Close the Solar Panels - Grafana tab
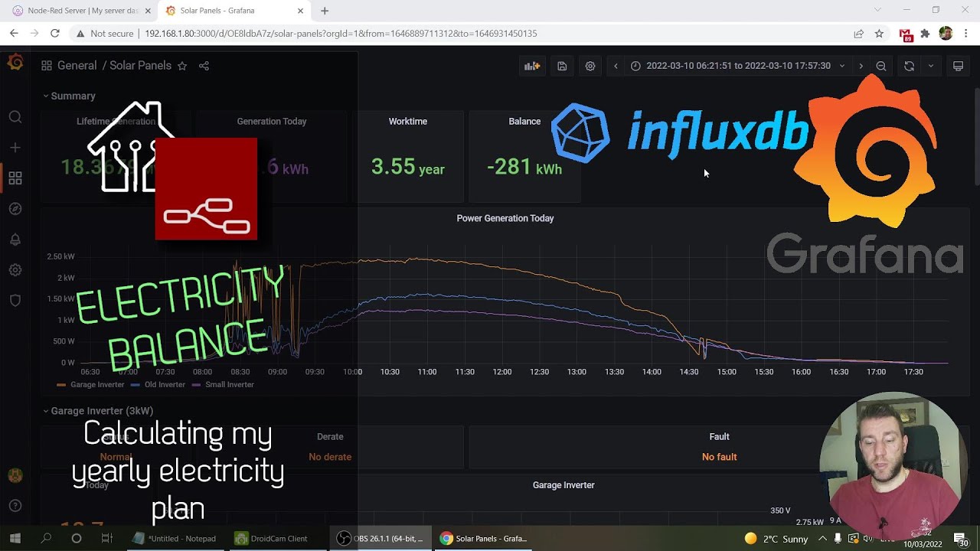The image size is (980, 551). tap(300, 11)
